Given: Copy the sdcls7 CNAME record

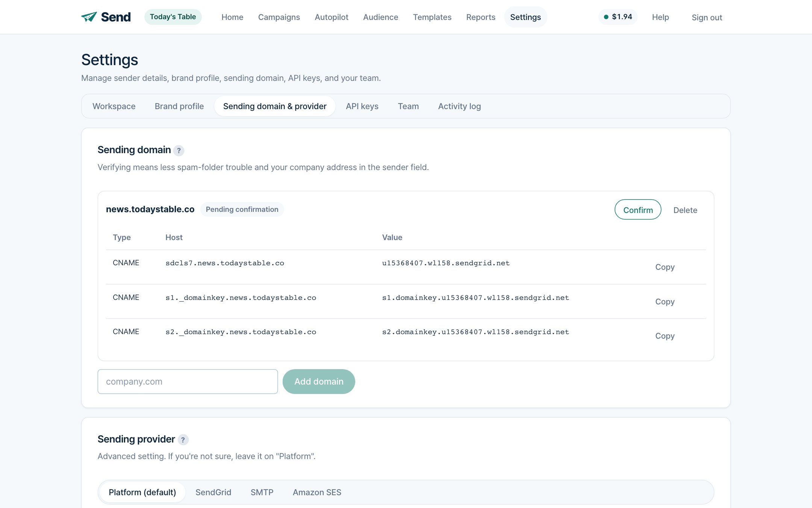Looking at the screenshot, I should [x=665, y=267].
